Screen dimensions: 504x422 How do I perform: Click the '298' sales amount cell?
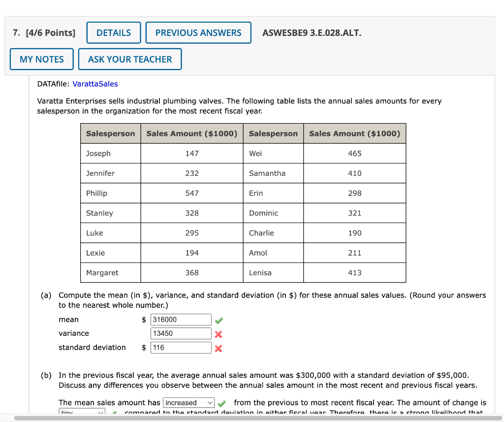point(355,194)
